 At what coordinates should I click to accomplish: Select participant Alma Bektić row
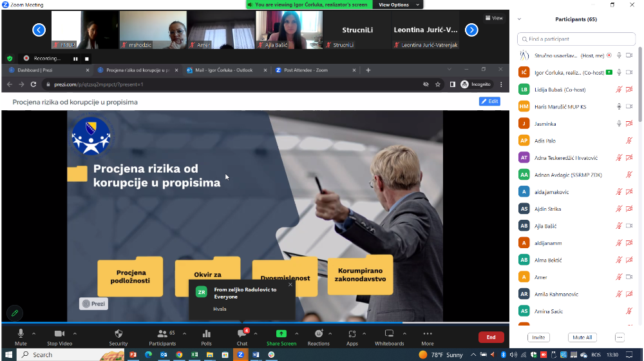coord(576,260)
